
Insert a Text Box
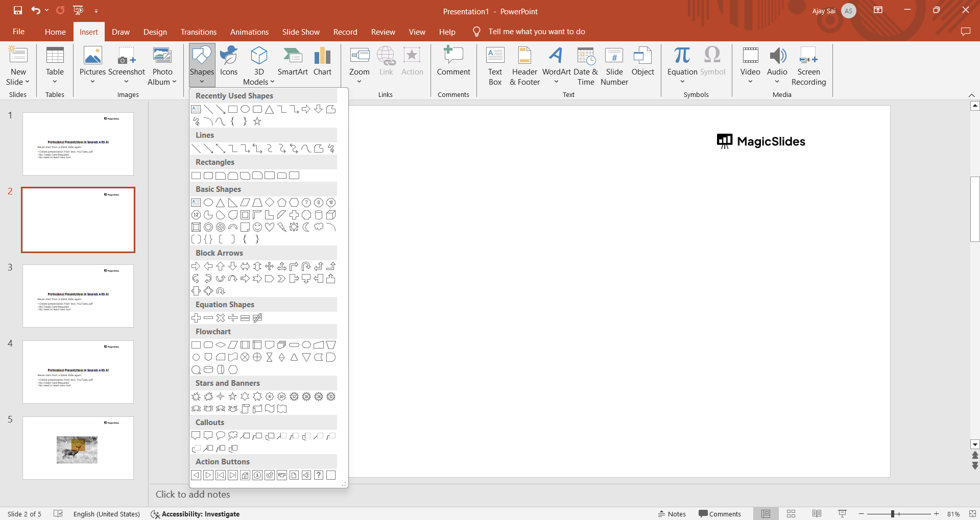point(495,66)
